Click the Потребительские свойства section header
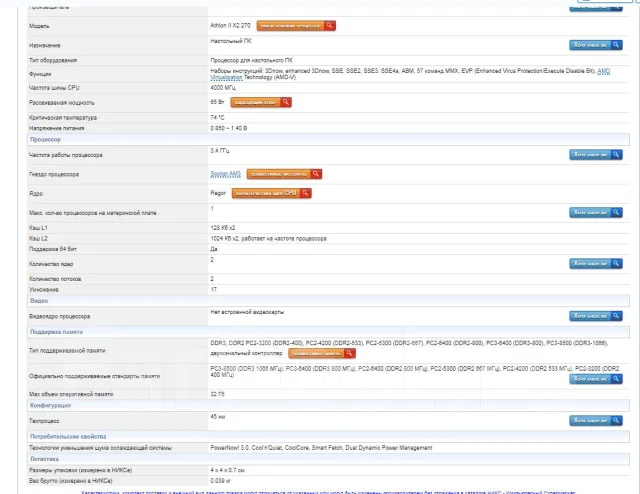 pos(328,437)
